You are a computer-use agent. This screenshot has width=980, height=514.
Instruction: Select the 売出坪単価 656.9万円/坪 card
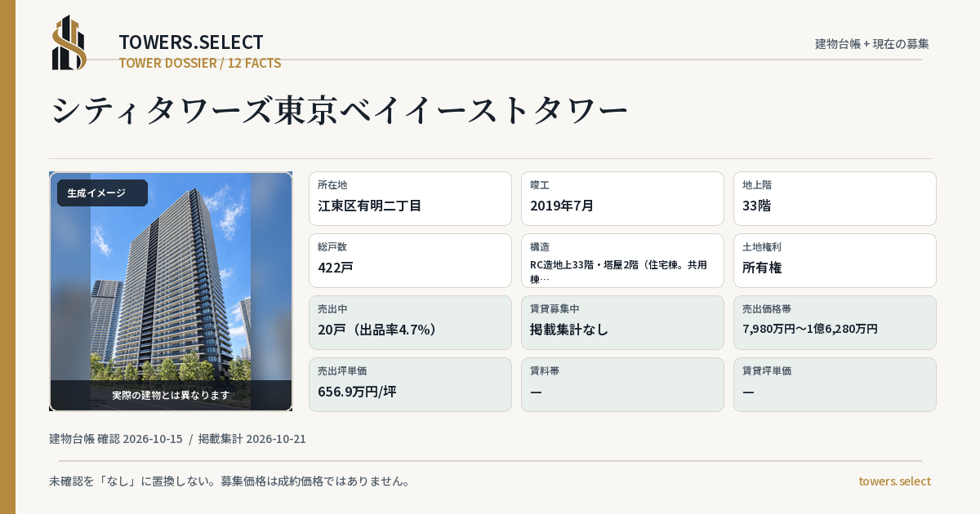pos(410,384)
